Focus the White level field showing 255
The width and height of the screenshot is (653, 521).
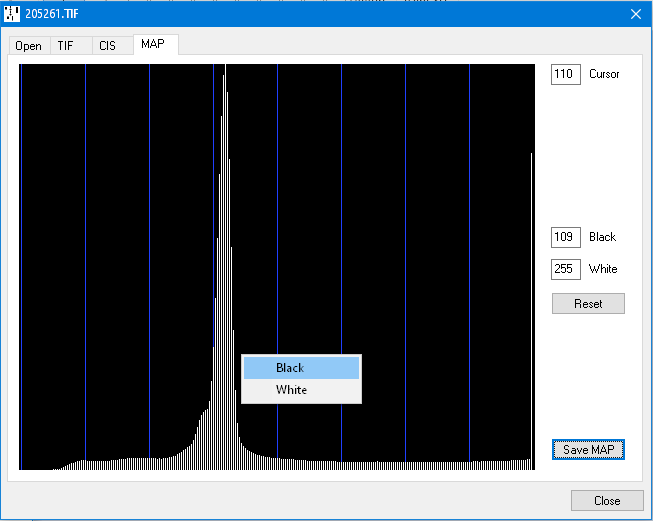565,269
